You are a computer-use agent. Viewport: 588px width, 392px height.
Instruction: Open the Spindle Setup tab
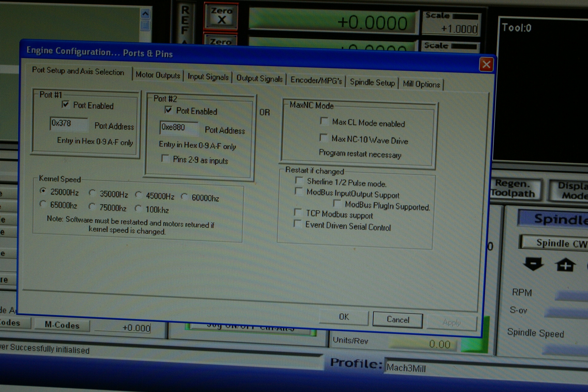click(x=372, y=82)
